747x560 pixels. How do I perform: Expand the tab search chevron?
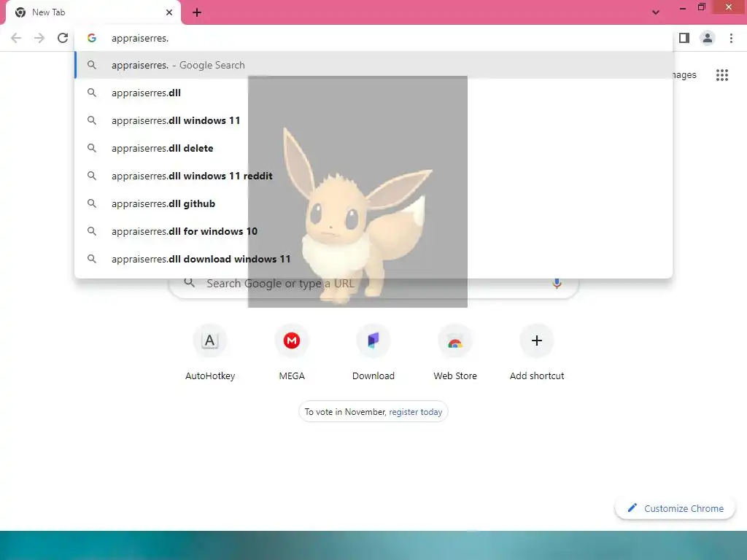coord(656,12)
